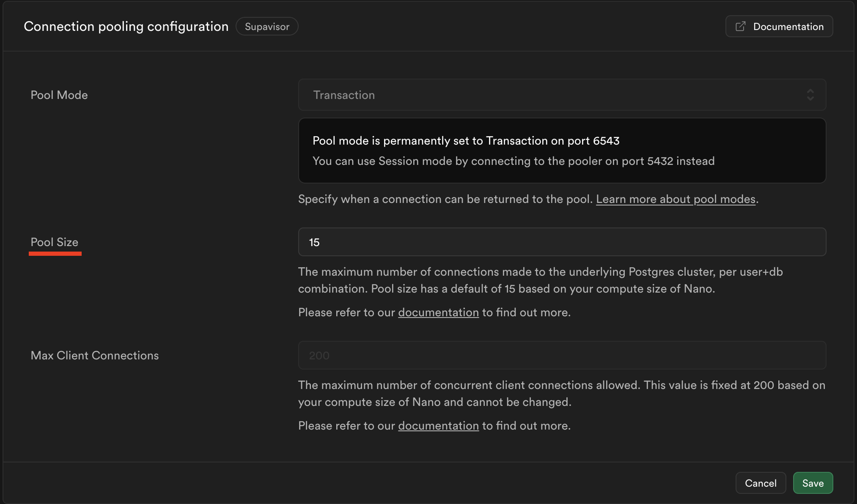Viewport: 857px width, 504px height.
Task: Click documentation link under Pool Size description
Action: pyautogui.click(x=438, y=312)
